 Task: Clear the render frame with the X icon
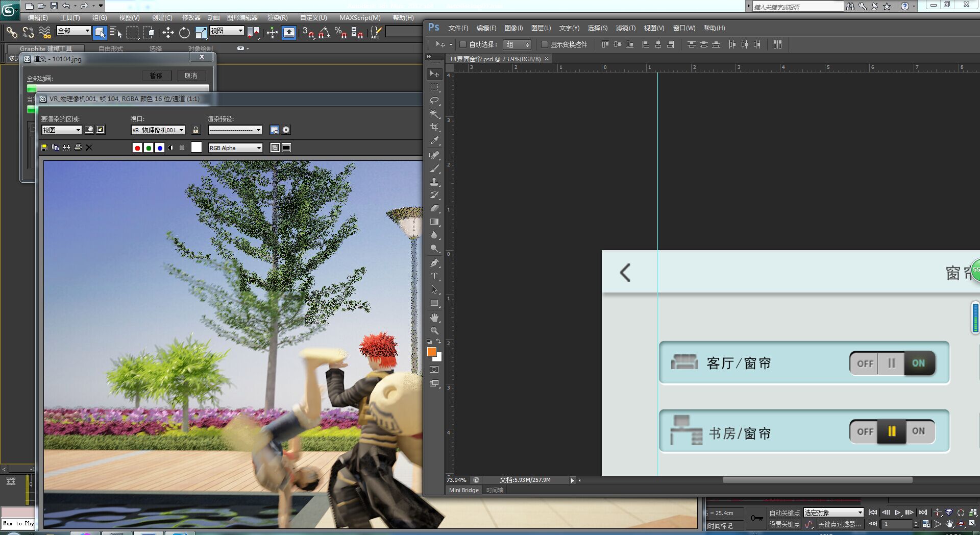coord(89,148)
